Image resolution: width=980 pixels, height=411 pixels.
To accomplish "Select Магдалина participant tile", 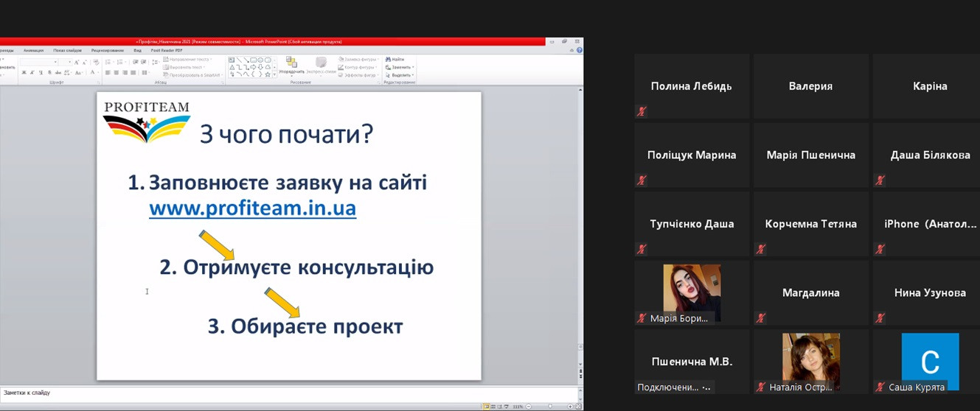I will pyautogui.click(x=811, y=292).
